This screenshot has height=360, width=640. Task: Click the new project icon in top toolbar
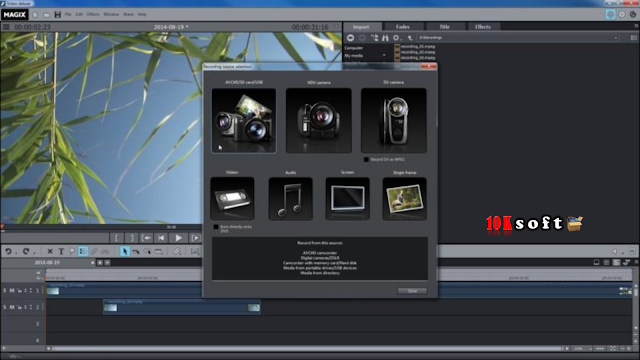coord(35,15)
